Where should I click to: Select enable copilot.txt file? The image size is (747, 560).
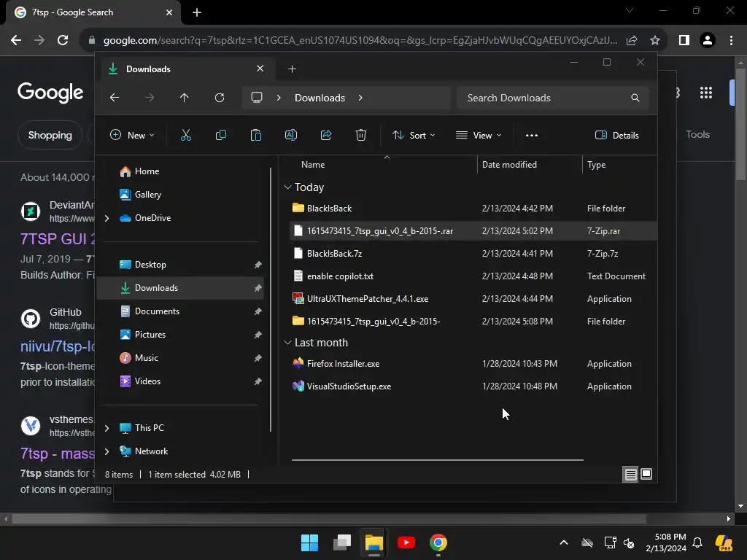(x=473, y=276)
